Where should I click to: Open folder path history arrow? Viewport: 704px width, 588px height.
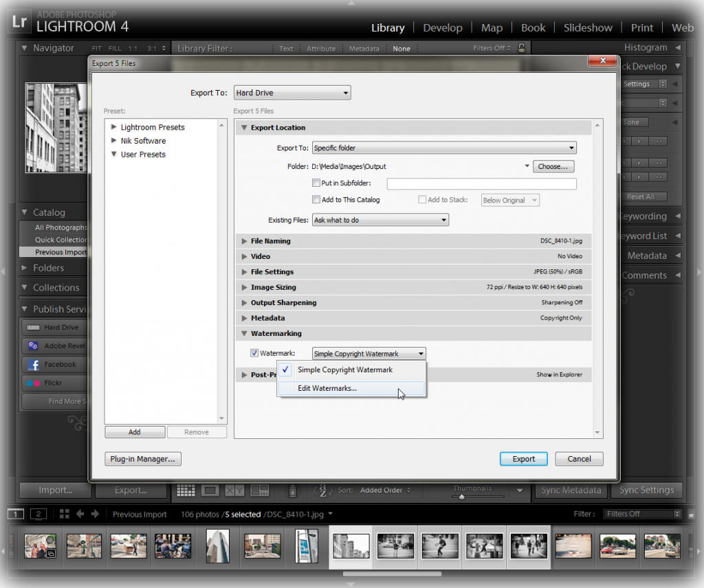pyautogui.click(x=527, y=166)
